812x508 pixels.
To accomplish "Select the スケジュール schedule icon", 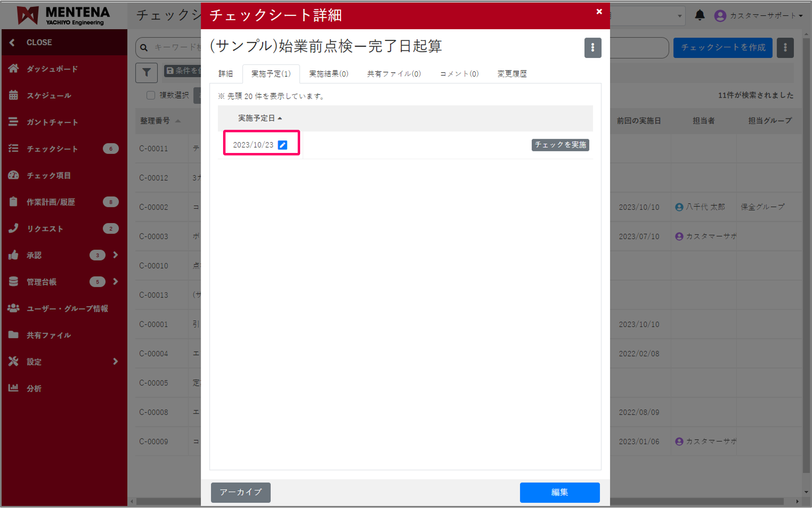I will pyautogui.click(x=13, y=95).
